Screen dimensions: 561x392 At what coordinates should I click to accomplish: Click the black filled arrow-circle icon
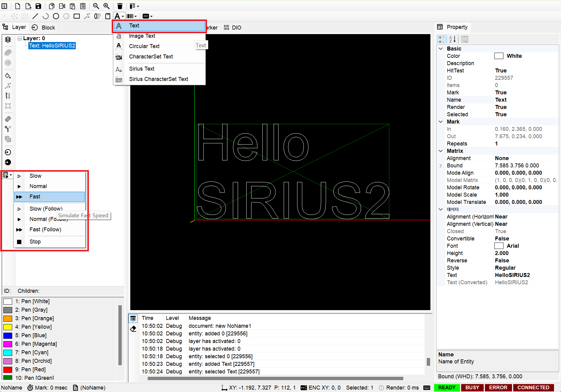pos(8,162)
